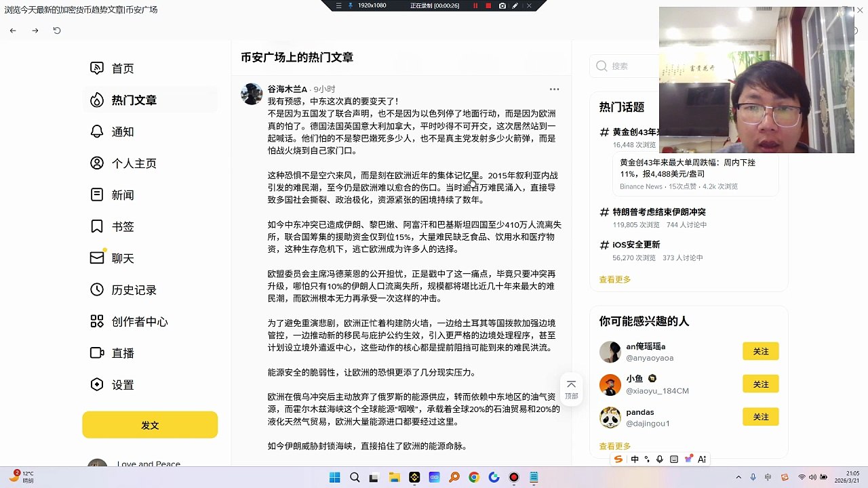
Task: Open the recorder hamburger menu
Action: (338, 5)
